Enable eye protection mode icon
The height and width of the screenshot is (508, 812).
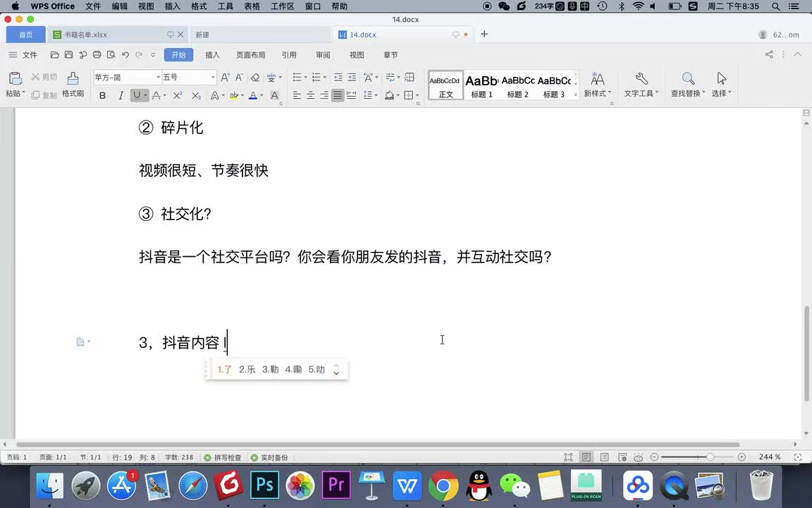point(639,457)
